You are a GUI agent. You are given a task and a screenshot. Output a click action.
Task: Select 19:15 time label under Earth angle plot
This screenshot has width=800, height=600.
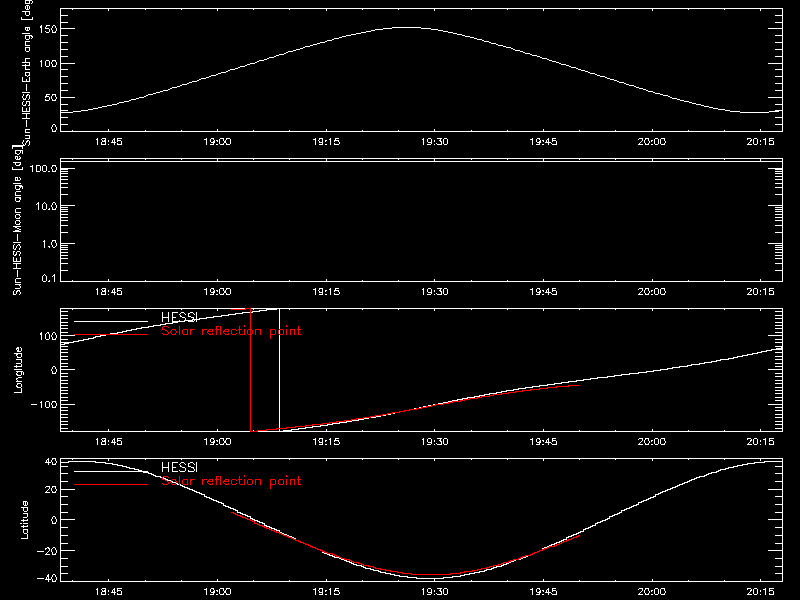[x=326, y=142]
